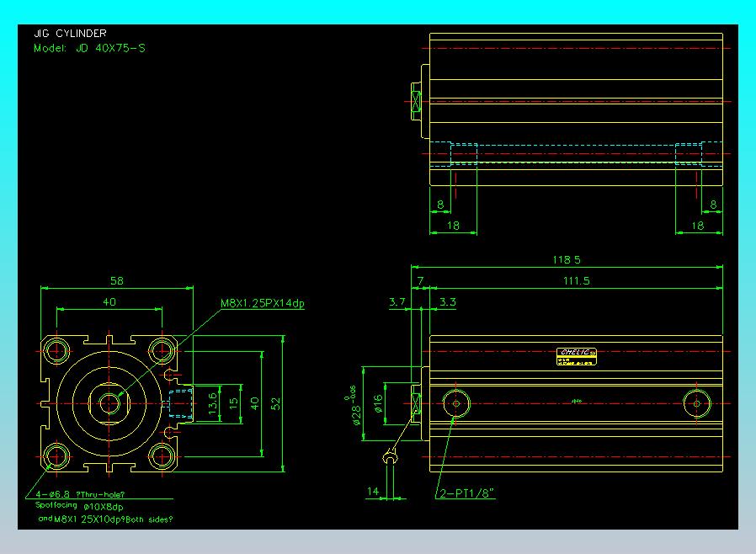Click the "13.6" vertical dimension text
Screen dimensions: 756x554
(212, 403)
